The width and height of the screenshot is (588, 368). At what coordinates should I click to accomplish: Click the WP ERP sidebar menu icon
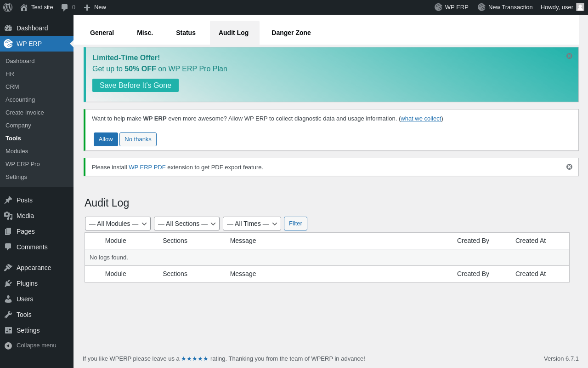8,44
